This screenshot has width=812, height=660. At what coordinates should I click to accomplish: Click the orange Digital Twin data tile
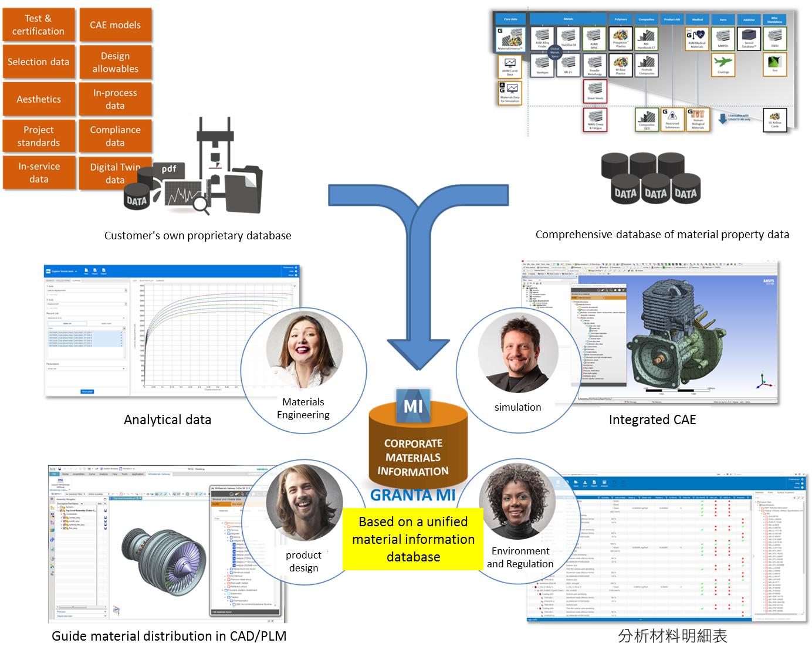point(116,173)
